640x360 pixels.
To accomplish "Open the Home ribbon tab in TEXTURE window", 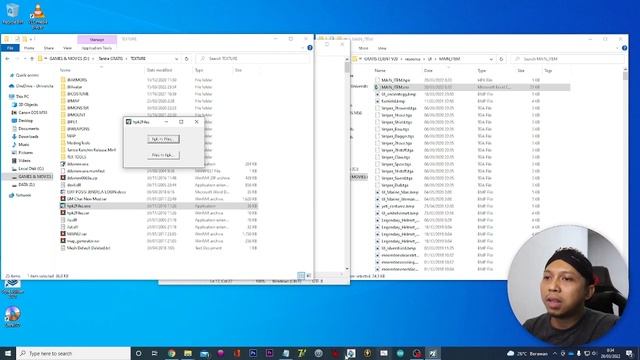I will (x=29, y=48).
